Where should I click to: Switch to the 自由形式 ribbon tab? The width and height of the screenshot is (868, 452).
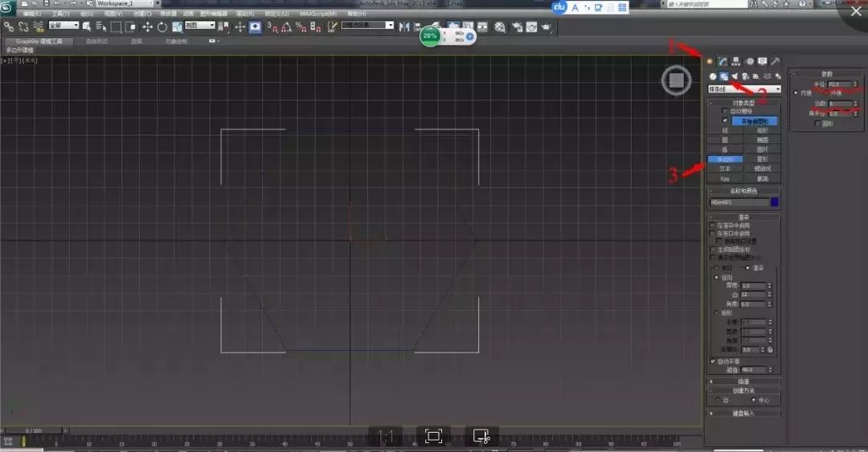tap(97, 41)
